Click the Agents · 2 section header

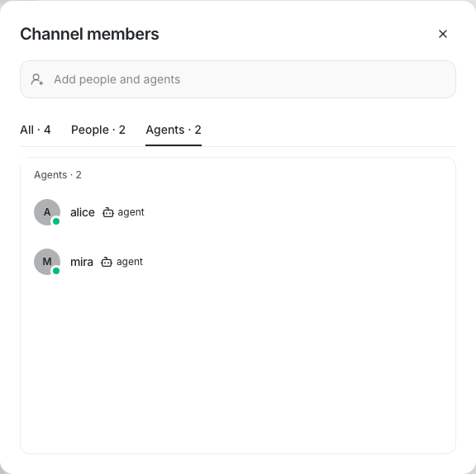click(x=57, y=175)
